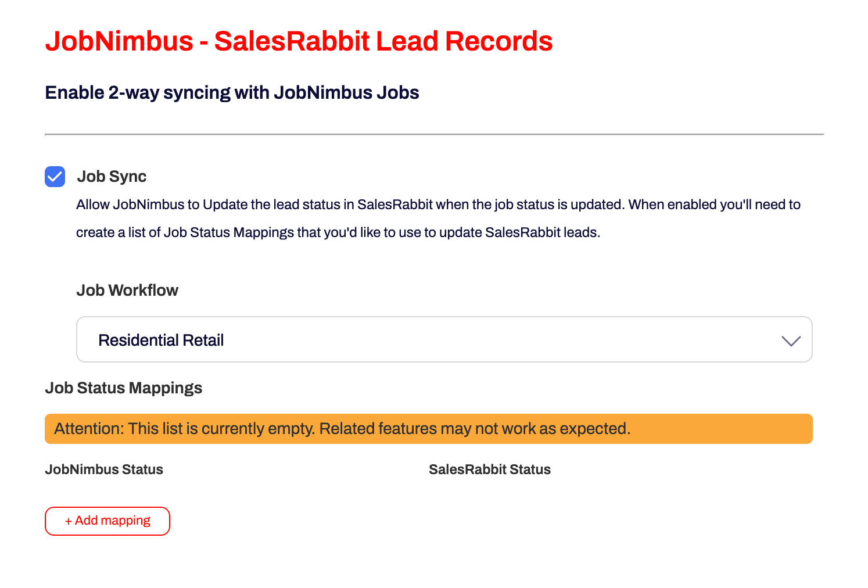Expand the Residential Retail workflow selector
This screenshot has width=868, height=588.
(444, 339)
